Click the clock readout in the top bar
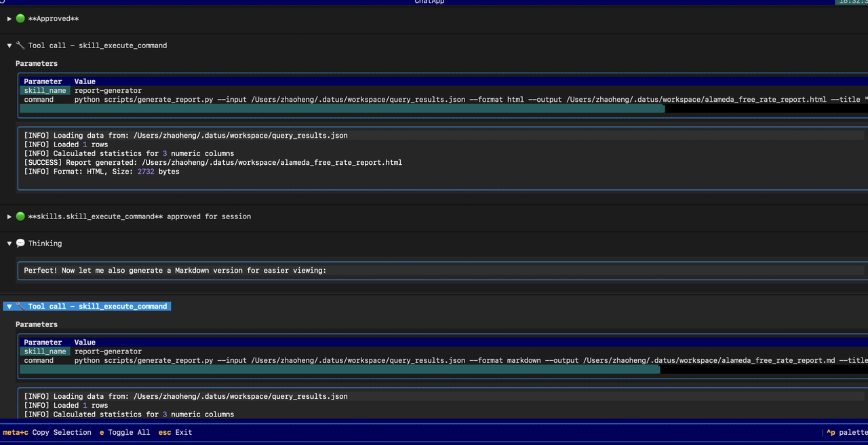 (853, 2)
